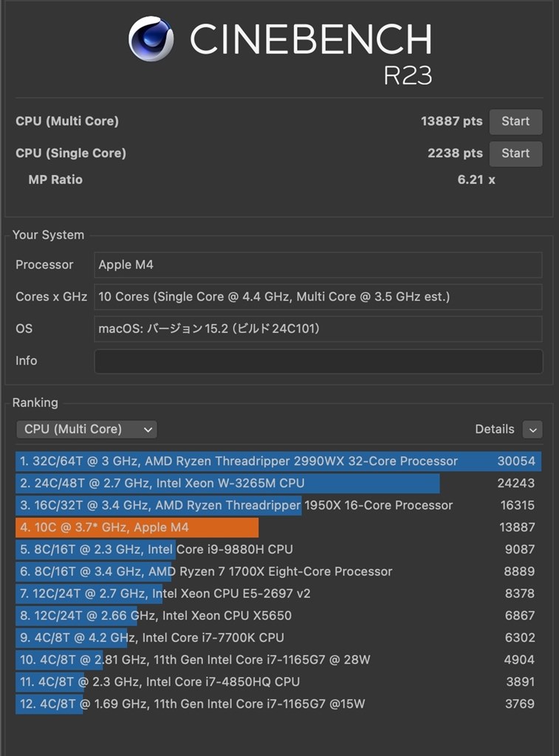Select the OS field showing macOS version

(x=318, y=329)
